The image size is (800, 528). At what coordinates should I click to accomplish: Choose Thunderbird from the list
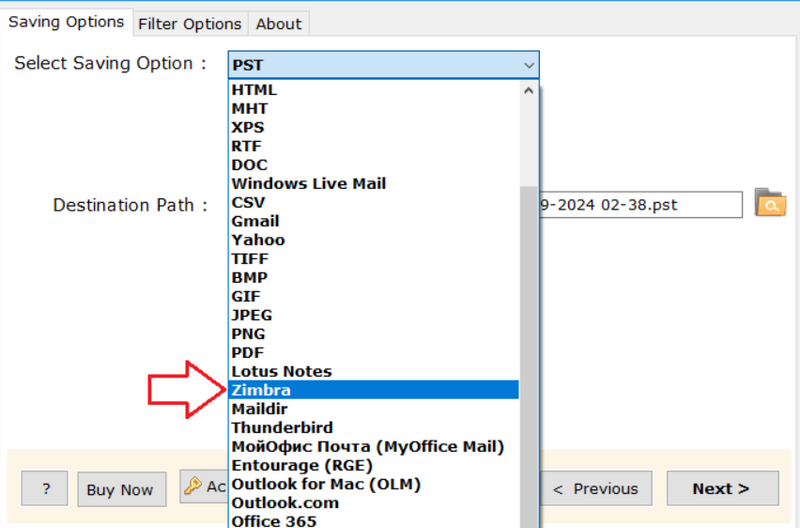click(374, 428)
